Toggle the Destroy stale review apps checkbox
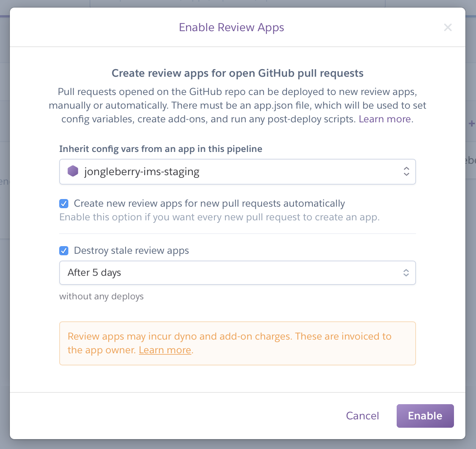Image resolution: width=476 pixels, height=449 pixels. pyautogui.click(x=64, y=251)
